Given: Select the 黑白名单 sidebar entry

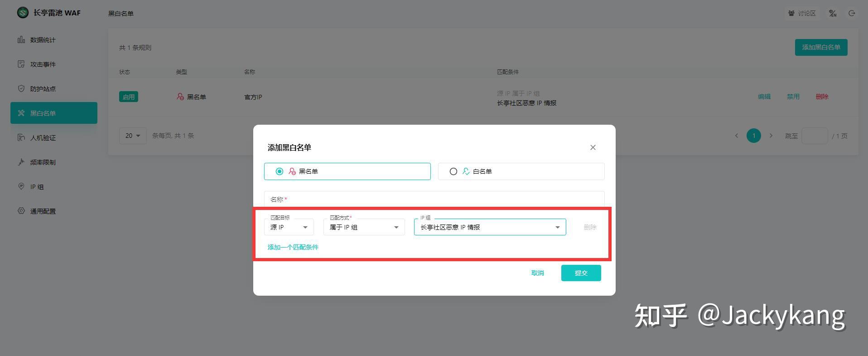Looking at the screenshot, I should click(x=54, y=113).
